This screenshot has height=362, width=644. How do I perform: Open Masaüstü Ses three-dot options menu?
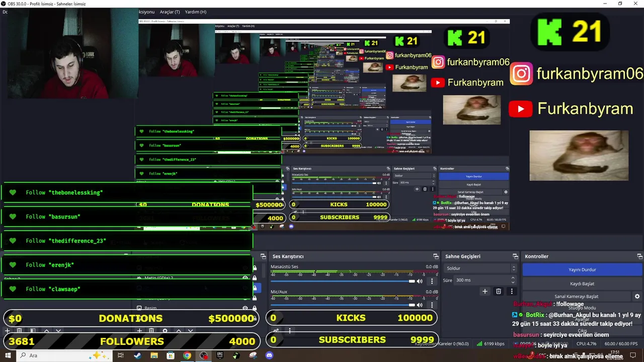click(x=432, y=281)
